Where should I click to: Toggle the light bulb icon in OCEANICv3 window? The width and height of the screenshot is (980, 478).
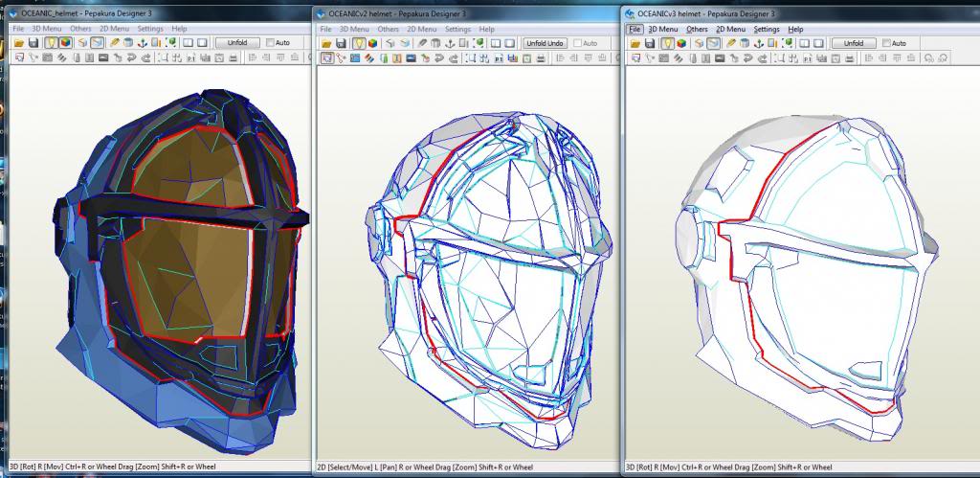[665, 43]
